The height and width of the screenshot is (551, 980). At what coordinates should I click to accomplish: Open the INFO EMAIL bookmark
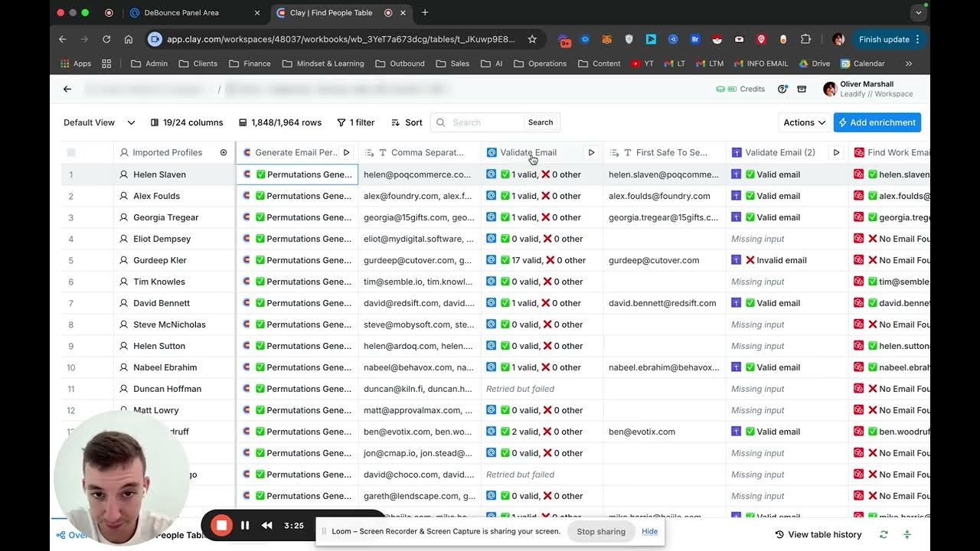(761, 64)
